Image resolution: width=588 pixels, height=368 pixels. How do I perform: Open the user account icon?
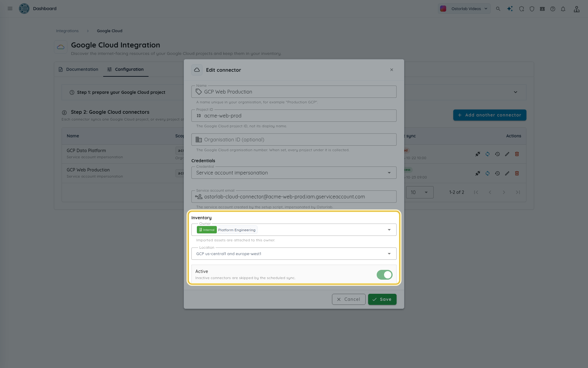pos(577,9)
